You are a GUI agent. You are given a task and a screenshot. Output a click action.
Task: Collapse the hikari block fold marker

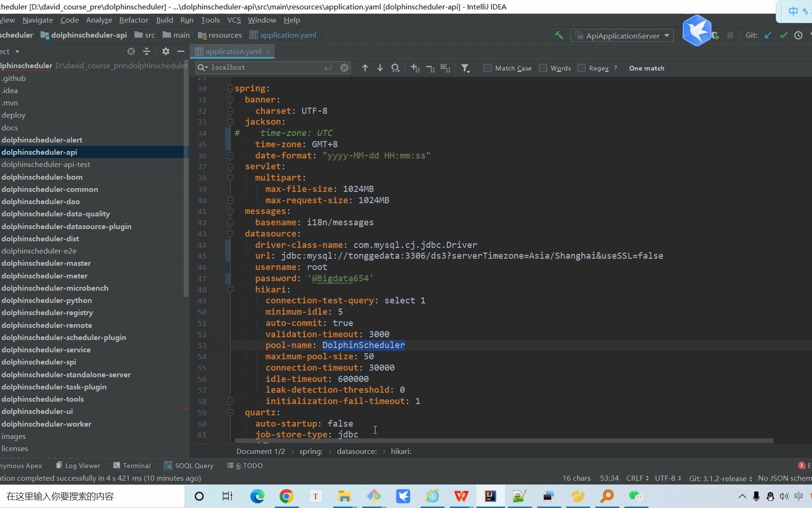click(230, 290)
